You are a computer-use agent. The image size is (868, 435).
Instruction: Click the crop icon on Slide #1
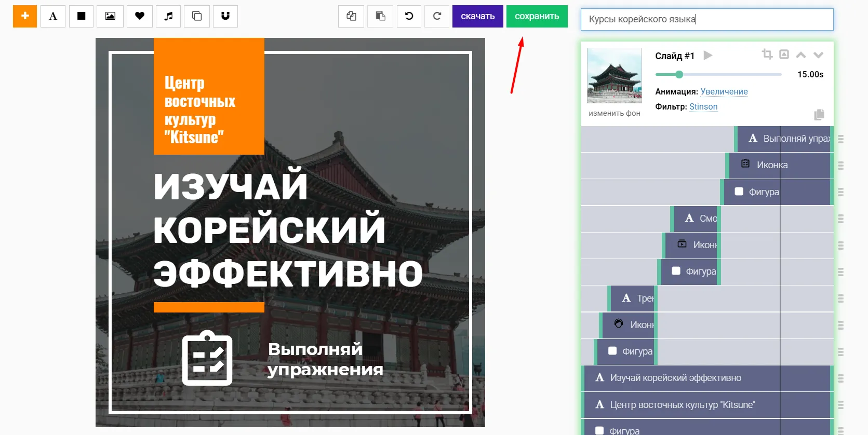pos(767,54)
